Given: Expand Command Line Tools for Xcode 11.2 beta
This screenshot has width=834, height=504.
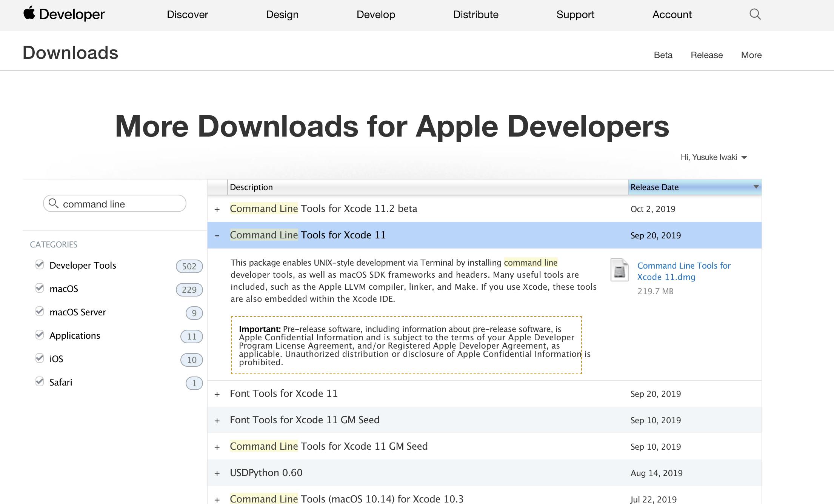Looking at the screenshot, I should [x=217, y=209].
